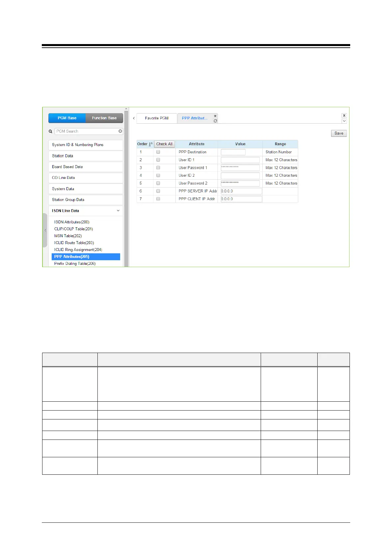Click the Range column header
Screen dimensions: 392x554
pos(280,144)
